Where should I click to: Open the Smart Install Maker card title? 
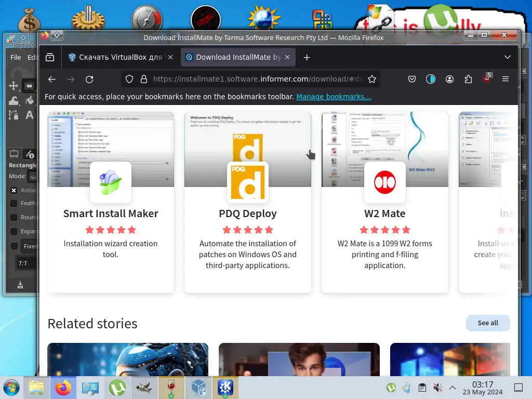pos(111,214)
